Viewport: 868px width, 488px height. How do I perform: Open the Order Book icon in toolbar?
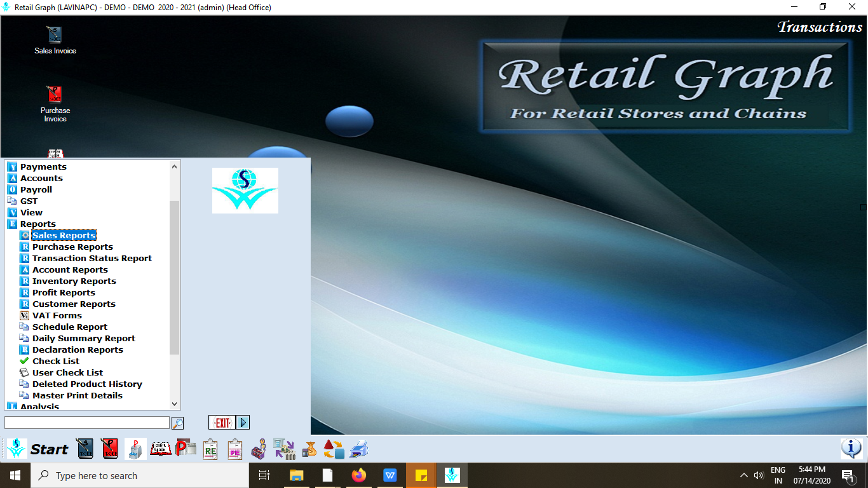(x=161, y=449)
